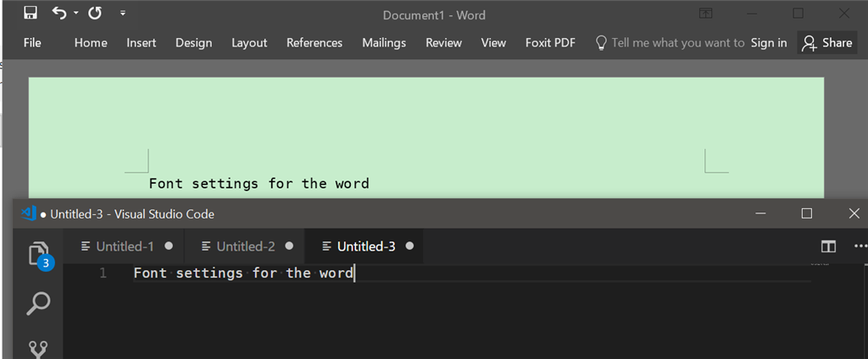Open the Layout ribbon tab
This screenshot has height=359, width=868.
[x=249, y=42]
